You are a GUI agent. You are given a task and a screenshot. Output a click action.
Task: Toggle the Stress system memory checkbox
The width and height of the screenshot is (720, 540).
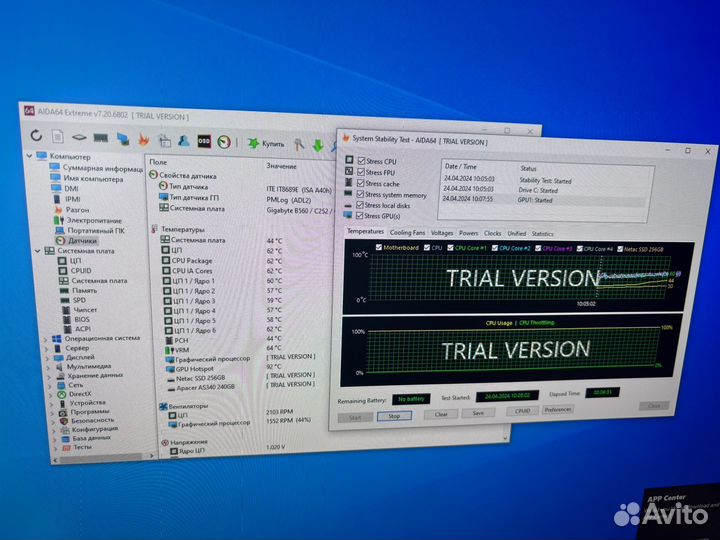[360, 195]
